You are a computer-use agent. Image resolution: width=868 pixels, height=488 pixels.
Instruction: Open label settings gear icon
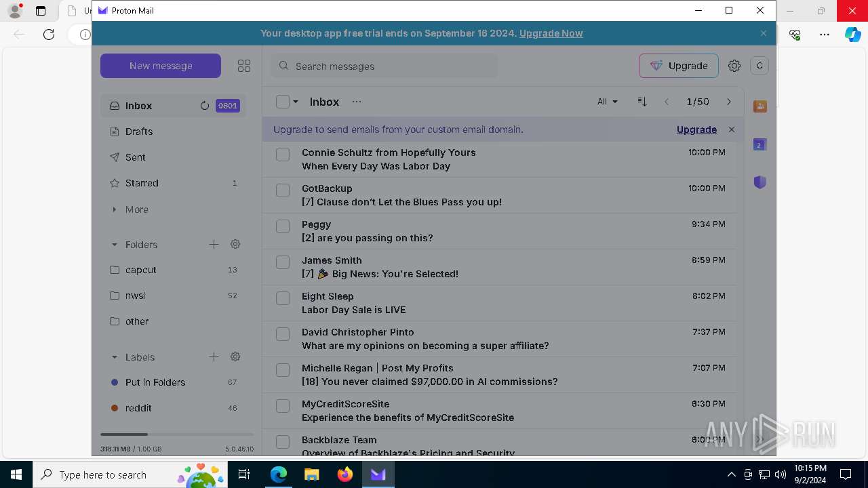[x=235, y=357]
